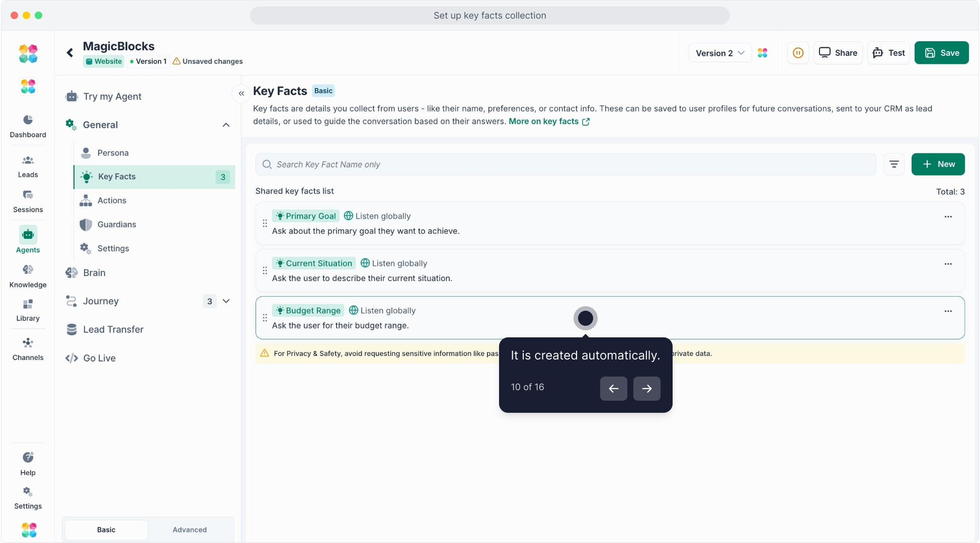The height and width of the screenshot is (543, 980).
Task: Go to Sessions in sidebar
Action: (x=28, y=201)
